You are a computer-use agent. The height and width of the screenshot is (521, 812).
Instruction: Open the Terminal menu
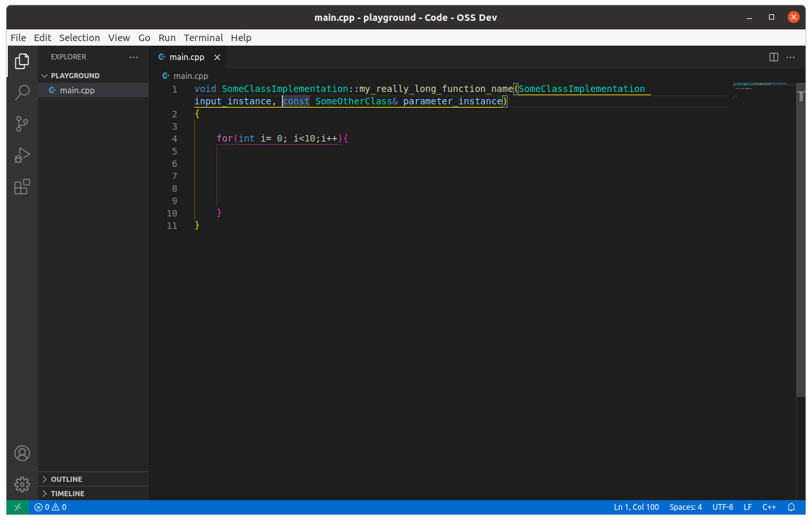[x=203, y=38]
